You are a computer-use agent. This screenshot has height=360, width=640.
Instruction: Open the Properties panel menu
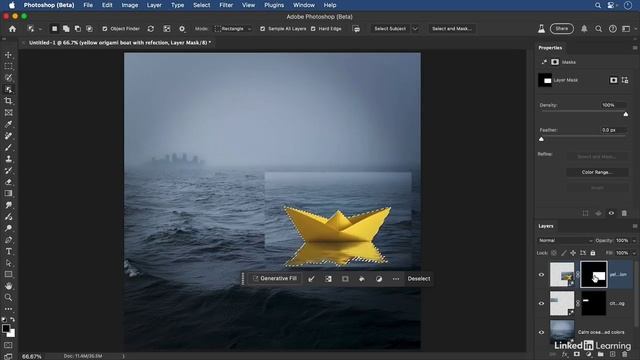click(x=635, y=48)
